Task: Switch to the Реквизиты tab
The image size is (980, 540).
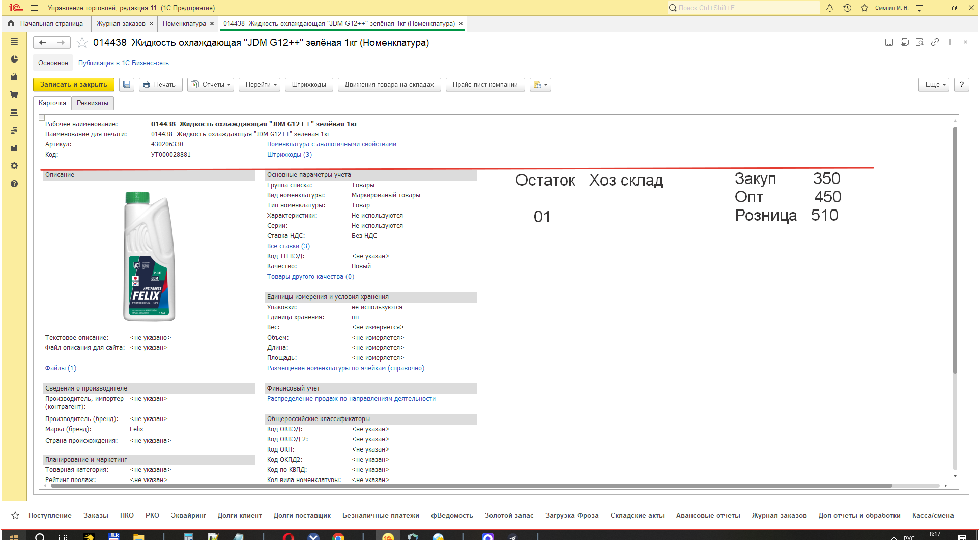Action: point(93,103)
